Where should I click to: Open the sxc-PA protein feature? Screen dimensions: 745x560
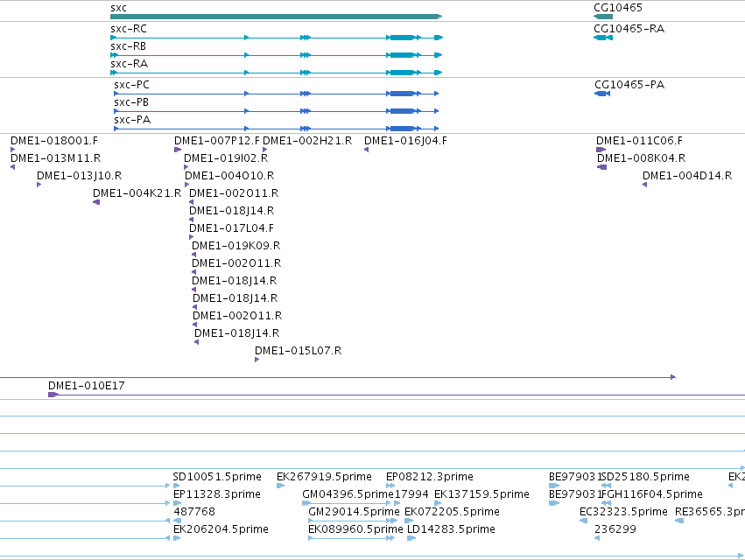point(277,129)
